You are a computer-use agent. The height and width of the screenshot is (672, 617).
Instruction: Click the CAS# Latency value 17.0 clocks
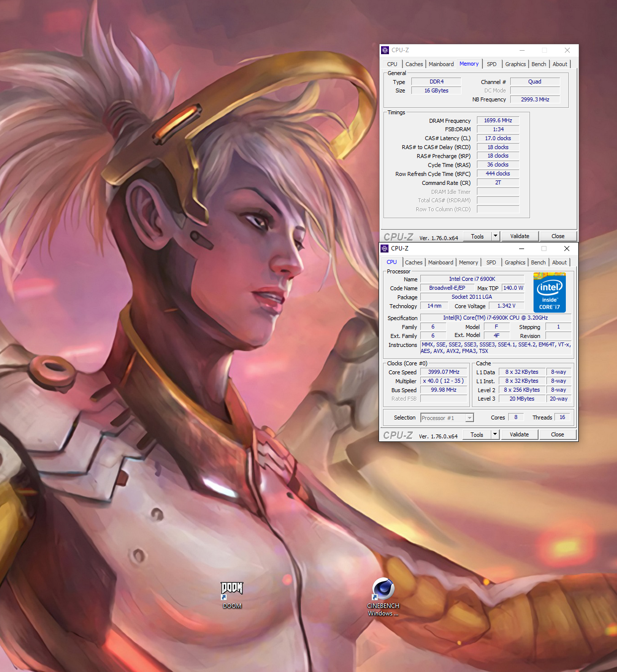(x=498, y=138)
